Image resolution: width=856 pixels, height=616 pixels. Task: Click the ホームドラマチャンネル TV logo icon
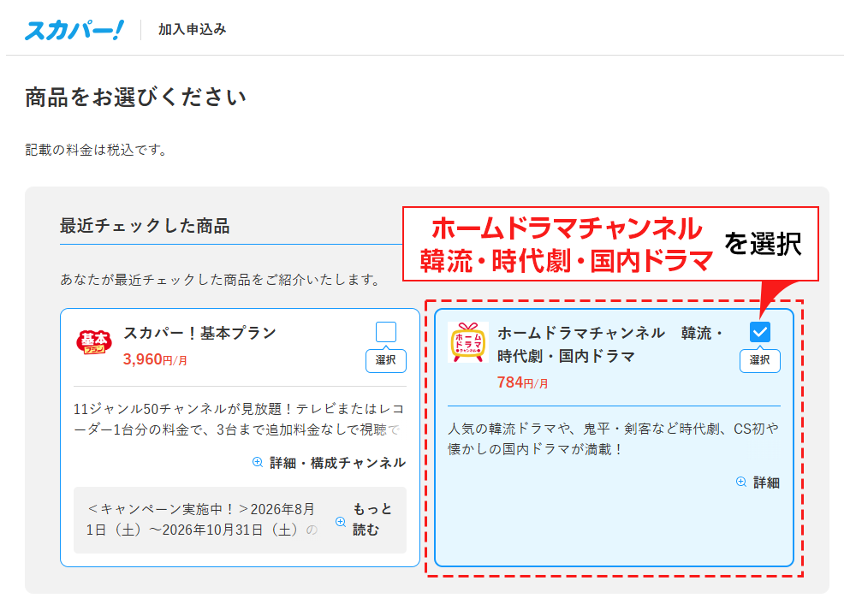pos(468,342)
